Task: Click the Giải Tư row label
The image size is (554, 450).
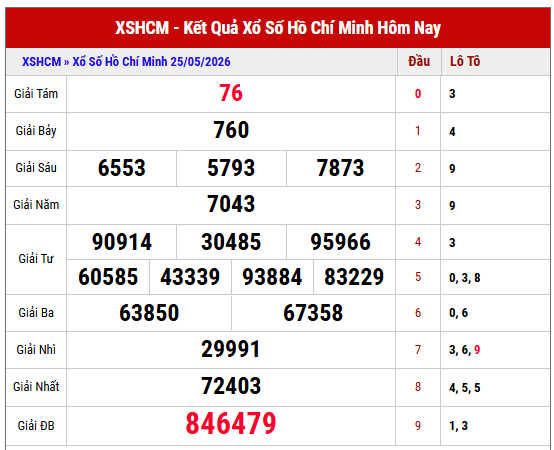Action: [36, 259]
